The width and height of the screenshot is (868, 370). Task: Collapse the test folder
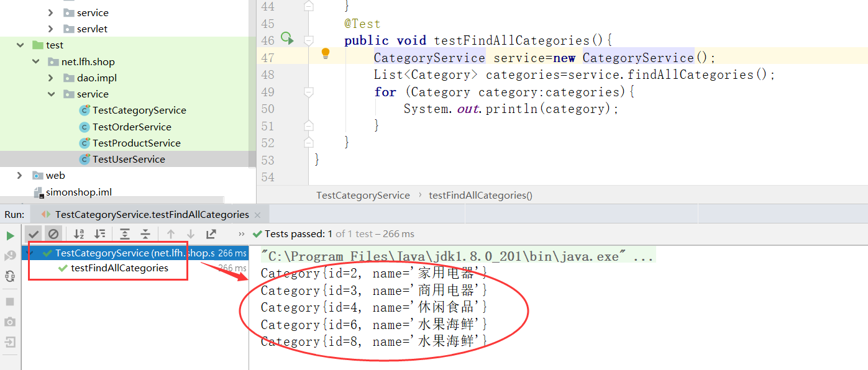pyautogui.click(x=21, y=45)
